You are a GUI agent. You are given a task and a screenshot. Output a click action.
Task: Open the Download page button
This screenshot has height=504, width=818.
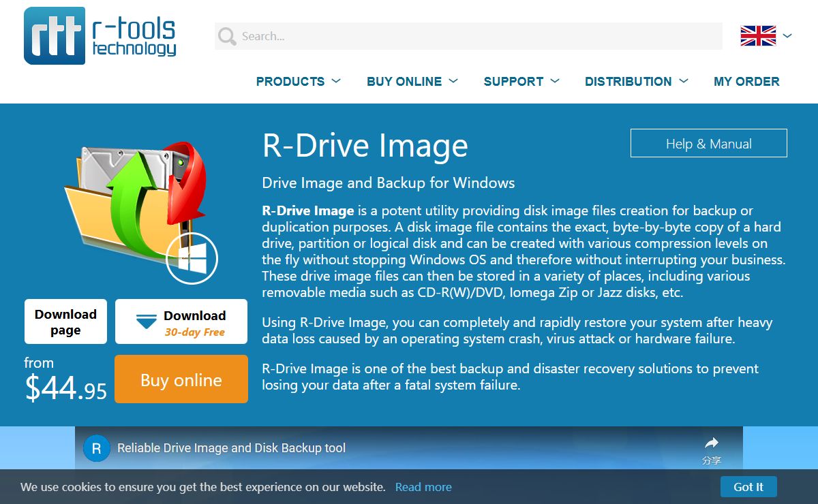pos(65,322)
